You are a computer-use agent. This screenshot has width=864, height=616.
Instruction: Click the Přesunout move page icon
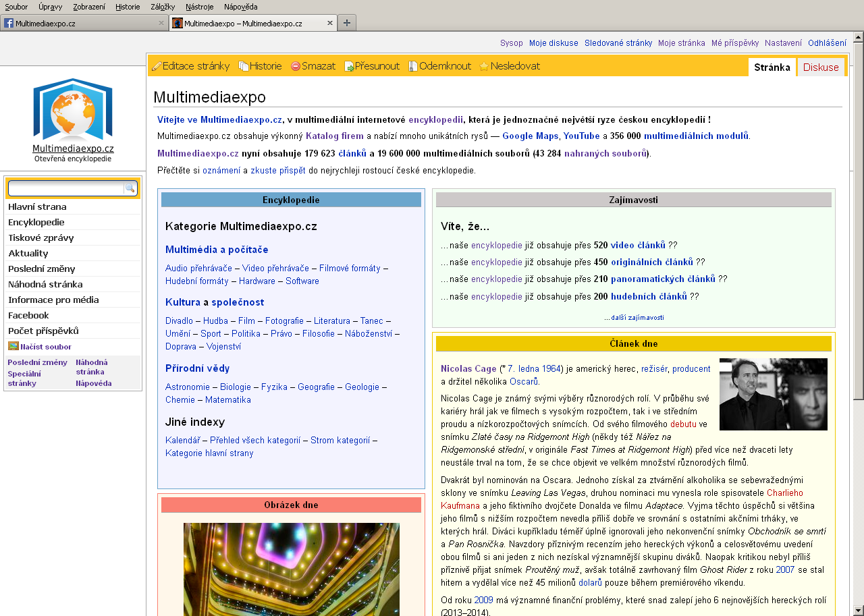point(349,66)
